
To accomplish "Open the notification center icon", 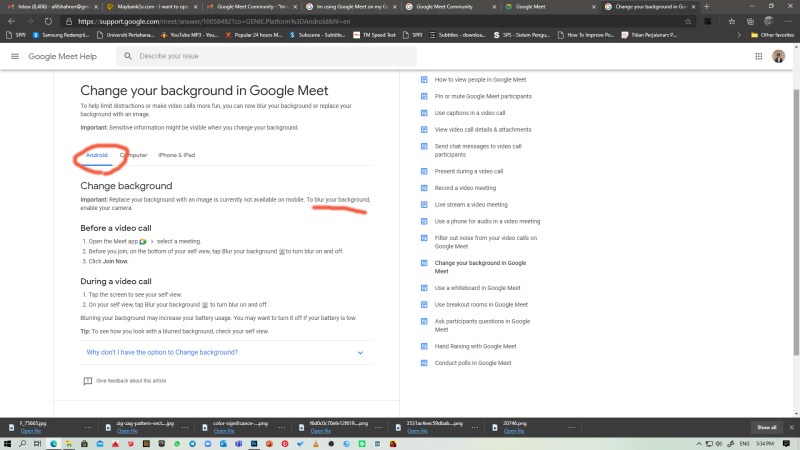I will click(x=786, y=444).
